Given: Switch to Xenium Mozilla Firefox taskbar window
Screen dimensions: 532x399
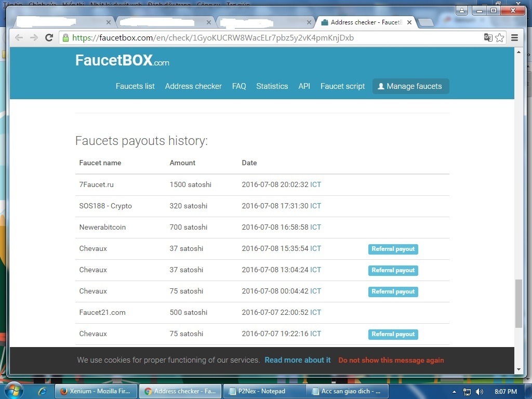Looking at the screenshot, I should (96, 391).
